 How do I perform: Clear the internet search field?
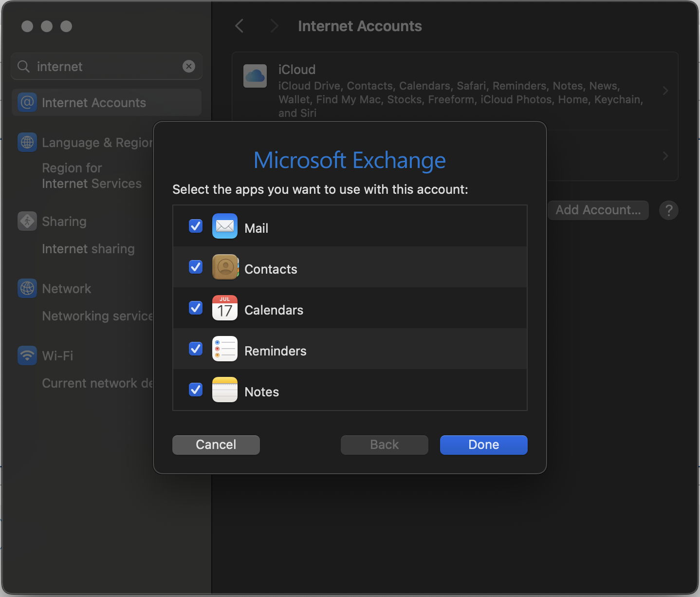[x=189, y=66]
